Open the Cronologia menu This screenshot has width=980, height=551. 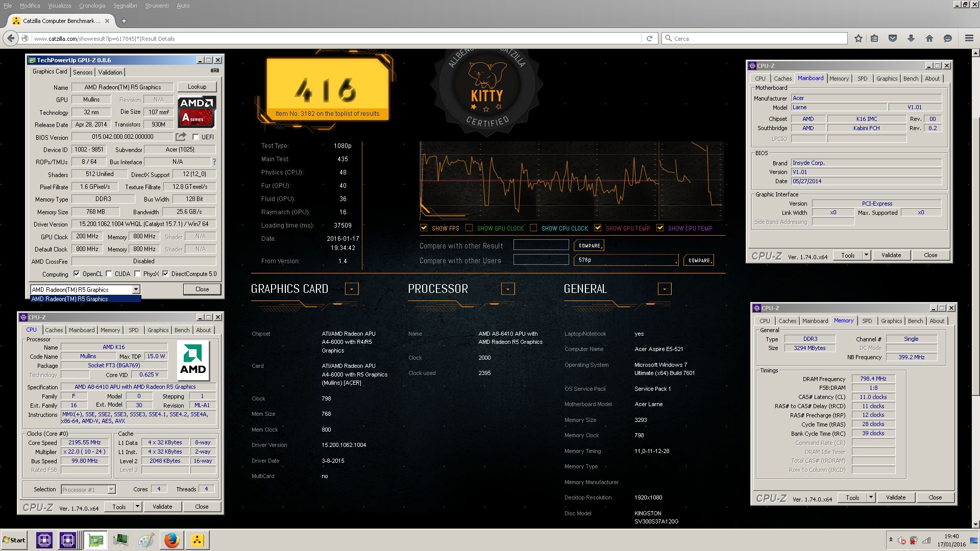click(92, 6)
